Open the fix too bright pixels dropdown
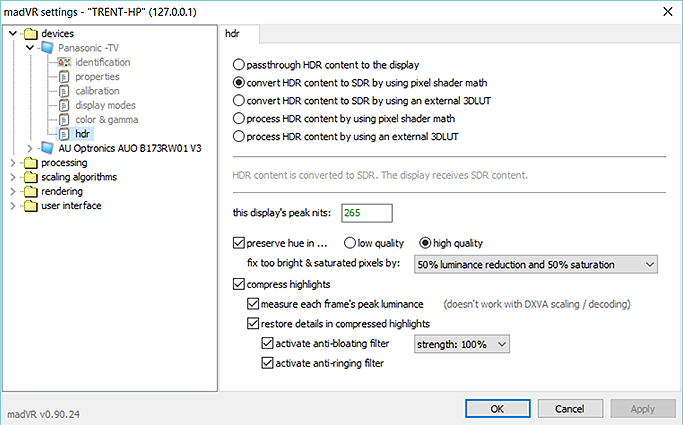Screen dimensions: 683x425 (x=536, y=264)
